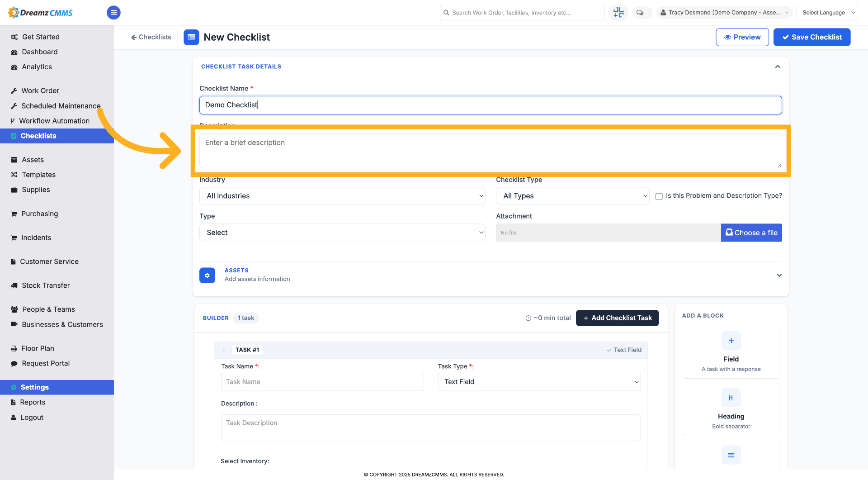Click the Preview button
The image size is (868, 480).
[x=742, y=37]
